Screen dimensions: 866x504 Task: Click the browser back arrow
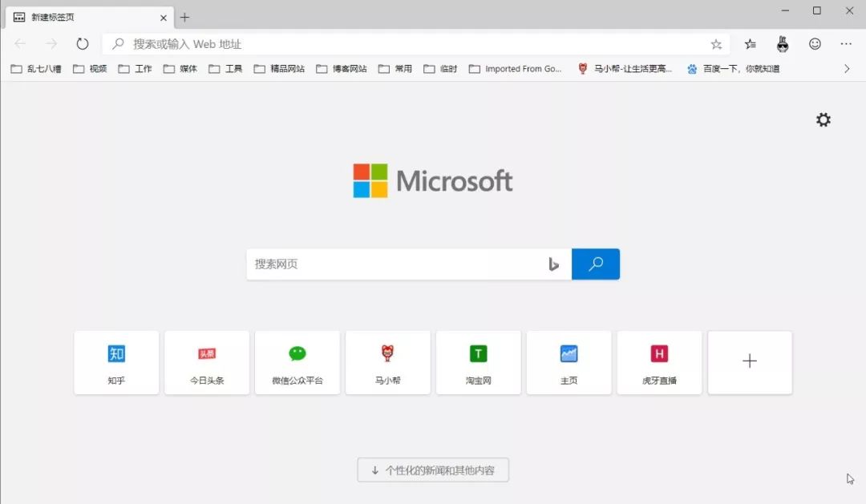pyautogui.click(x=20, y=43)
